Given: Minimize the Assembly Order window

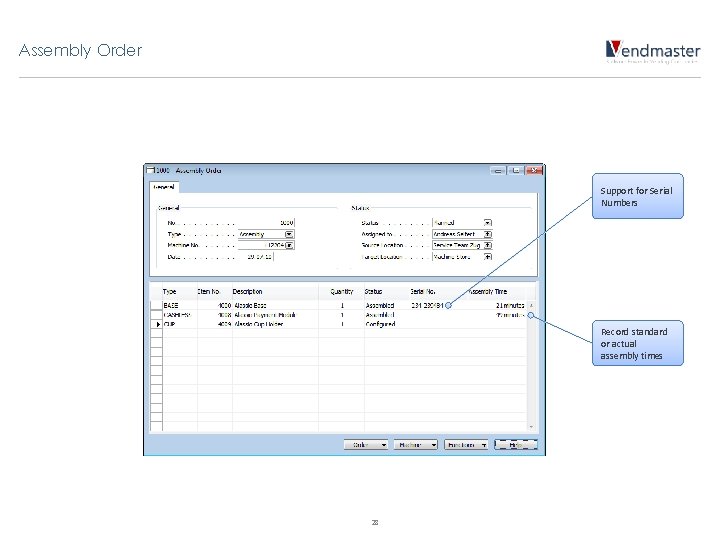Looking at the screenshot, I should pyautogui.click(x=497, y=170).
